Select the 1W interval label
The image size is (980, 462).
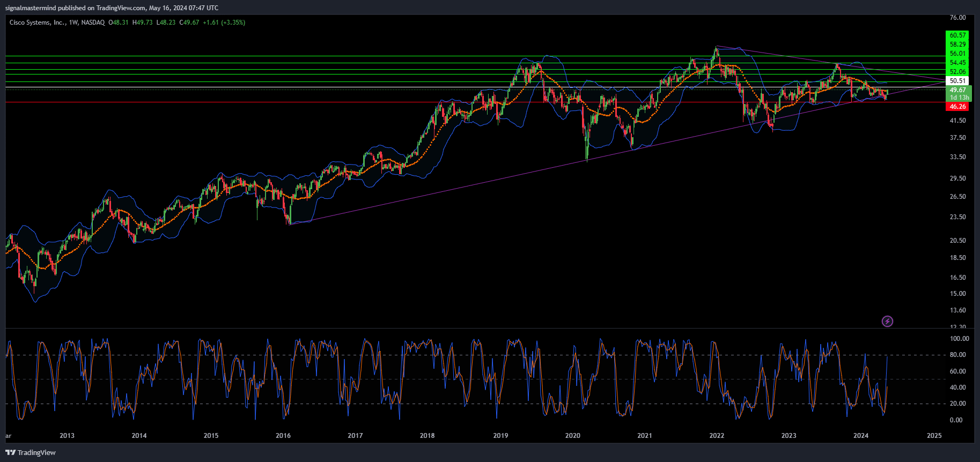point(73,23)
